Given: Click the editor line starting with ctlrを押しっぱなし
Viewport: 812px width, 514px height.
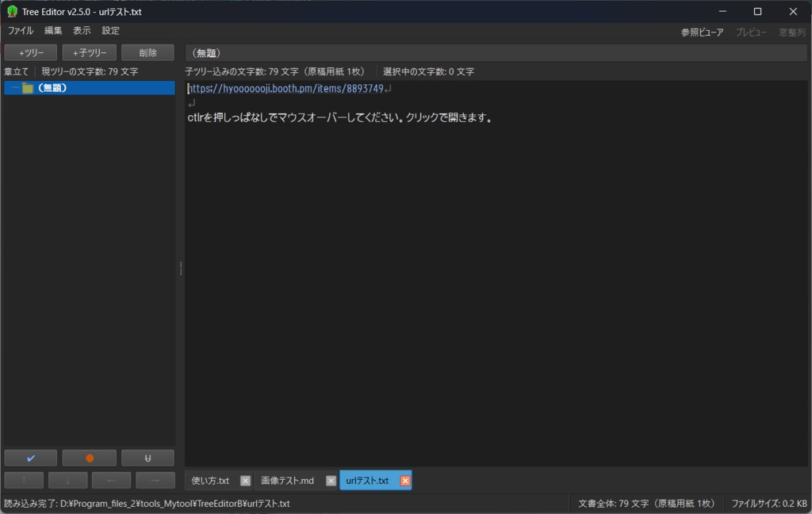Looking at the screenshot, I should coord(339,118).
